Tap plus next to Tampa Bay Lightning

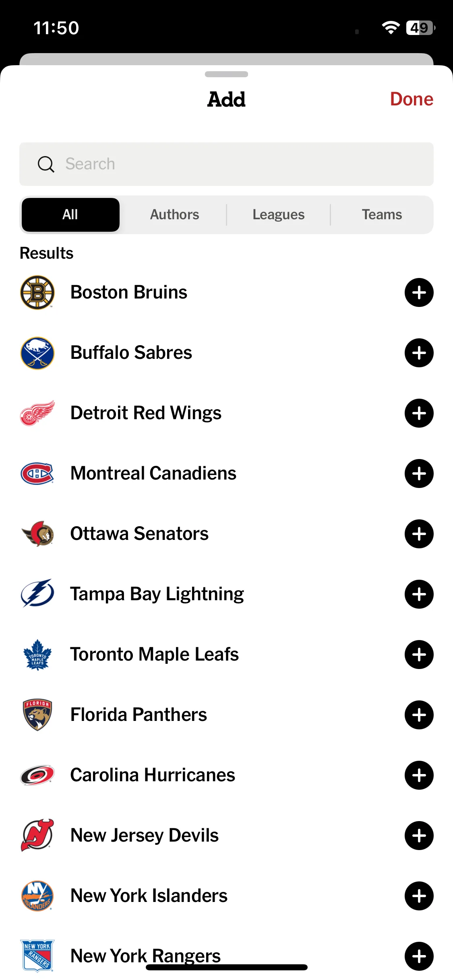419,594
